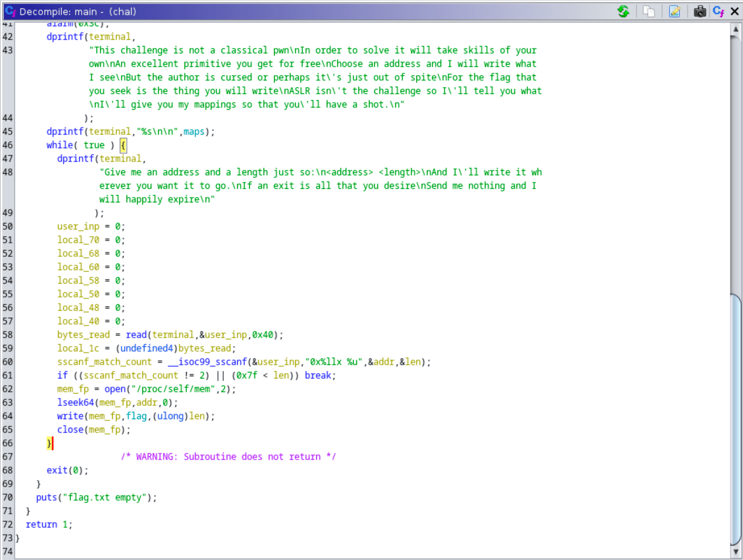Click the 'open' function call on line 62
This screenshot has width=743, height=560.
point(115,389)
